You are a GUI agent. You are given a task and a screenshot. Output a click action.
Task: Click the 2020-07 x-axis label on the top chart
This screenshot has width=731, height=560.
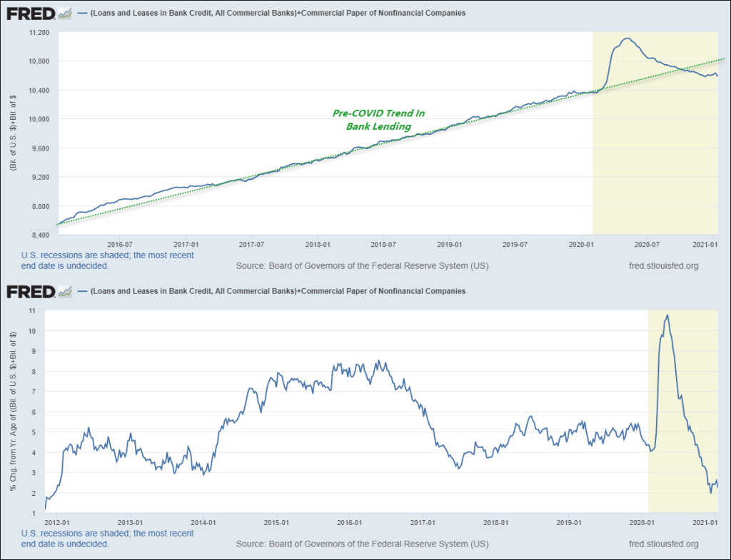pyautogui.click(x=646, y=244)
